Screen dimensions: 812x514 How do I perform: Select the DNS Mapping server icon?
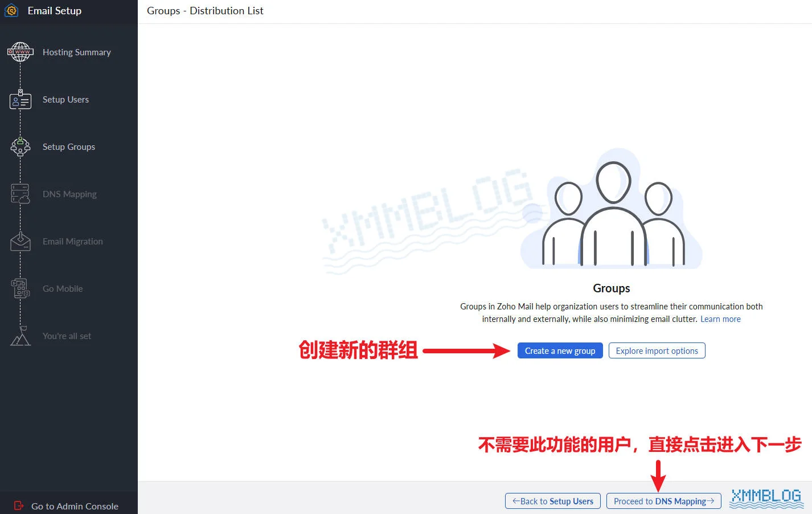tap(20, 194)
